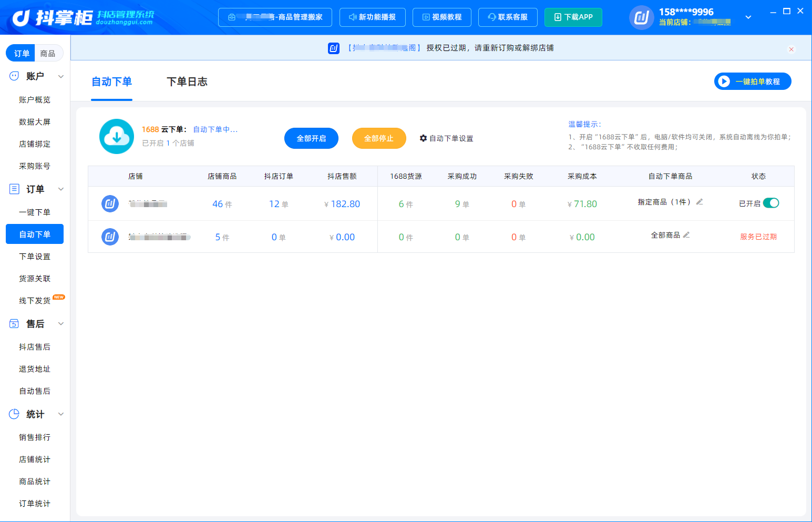Open 货源关联 in the sidebar

pos(35,279)
